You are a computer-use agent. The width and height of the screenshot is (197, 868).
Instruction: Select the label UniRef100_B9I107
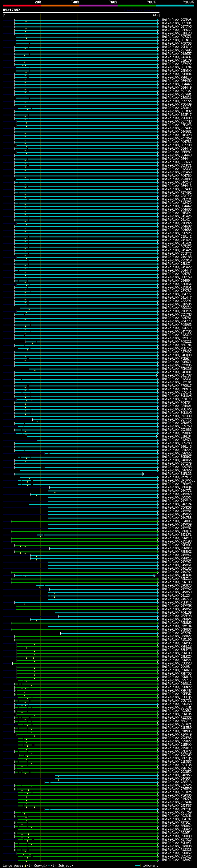tap(176, 91)
